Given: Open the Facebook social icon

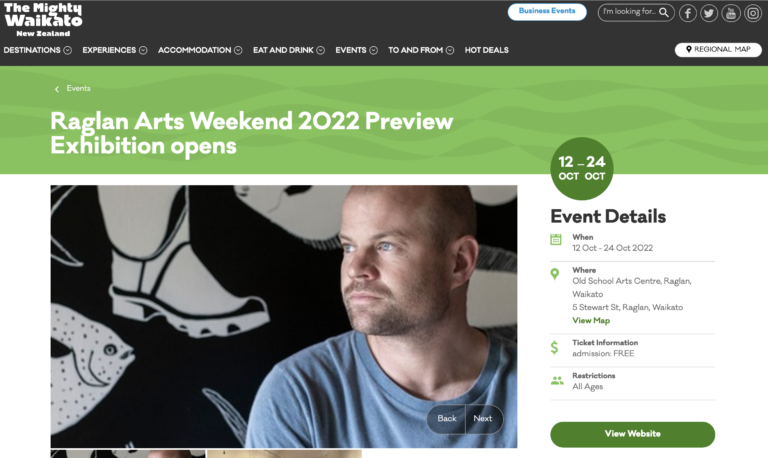Looking at the screenshot, I should click(x=688, y=13).
